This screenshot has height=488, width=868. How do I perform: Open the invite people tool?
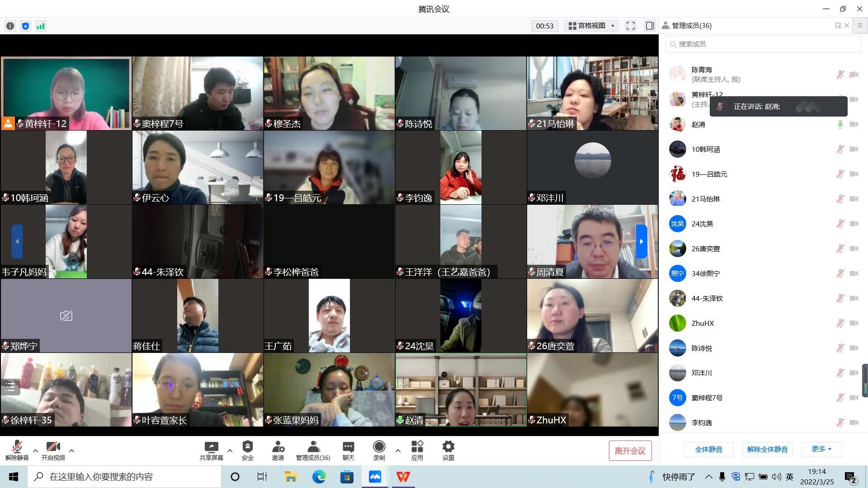pyautogui.click(x=278, y=450)
